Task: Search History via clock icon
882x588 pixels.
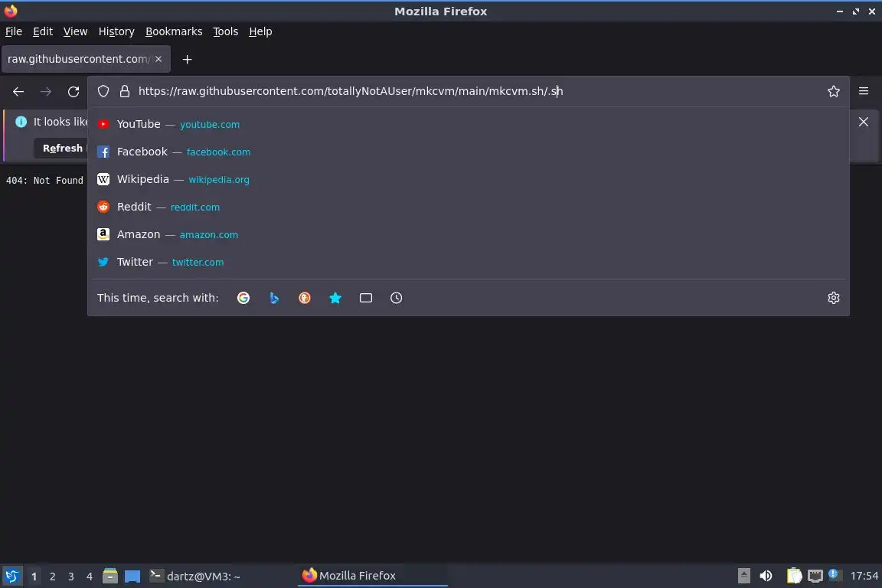Action: pos(396,298)
